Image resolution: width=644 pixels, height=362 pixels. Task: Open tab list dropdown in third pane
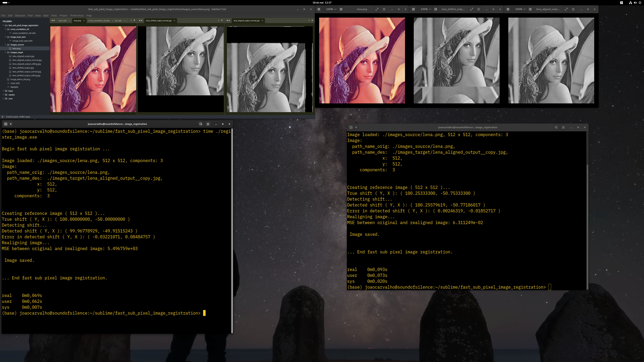[312, 20]
